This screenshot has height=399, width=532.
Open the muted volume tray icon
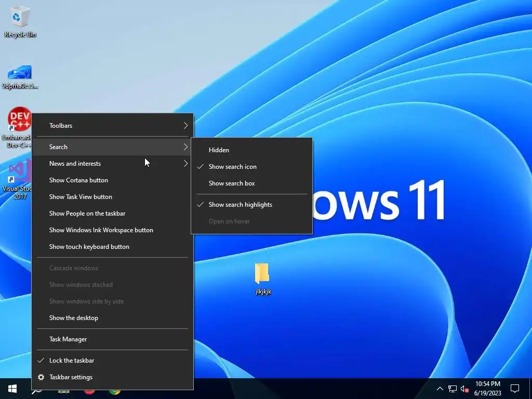click(464, 389)
